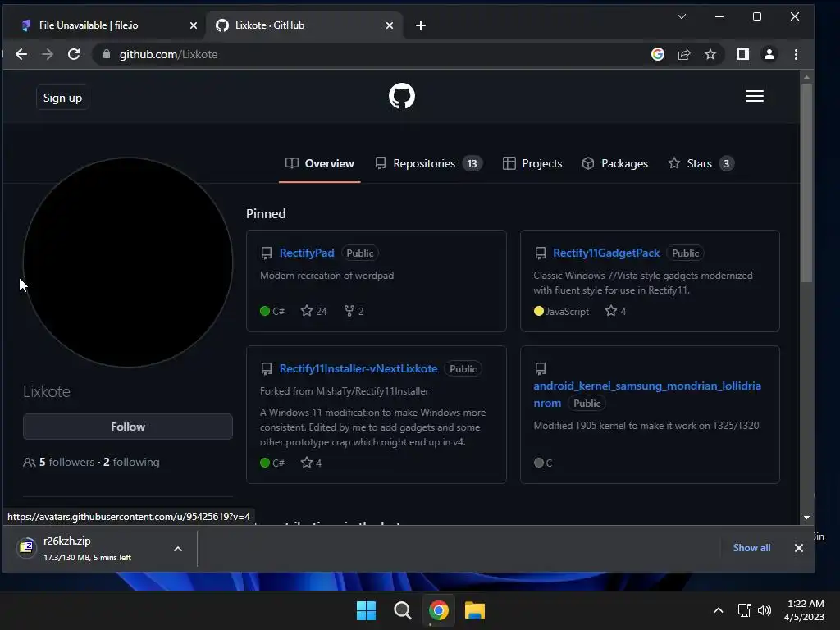The width and height of the screenshot is (840, 630).
Task: Open the Windows Start menu
Action: pyautogui.click(x=367, y=610)
